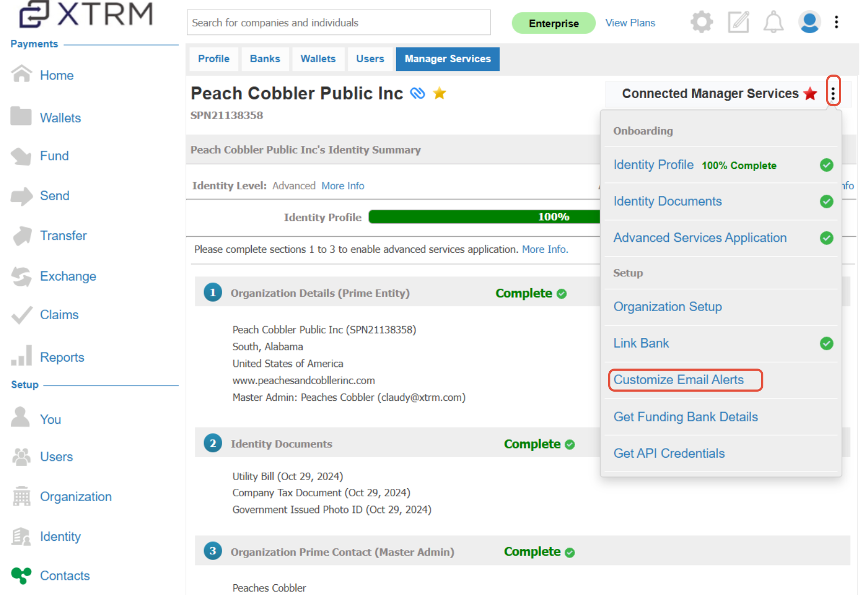Click the gold favorite star by company name
This screenshot has width=868, height=595.
(x=440, y=93)
